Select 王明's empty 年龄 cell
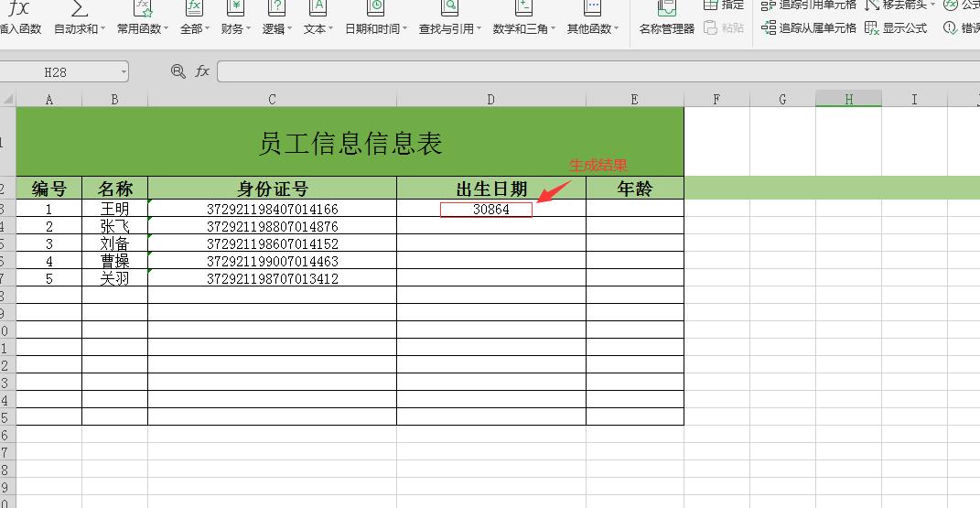 coord(635,209)
